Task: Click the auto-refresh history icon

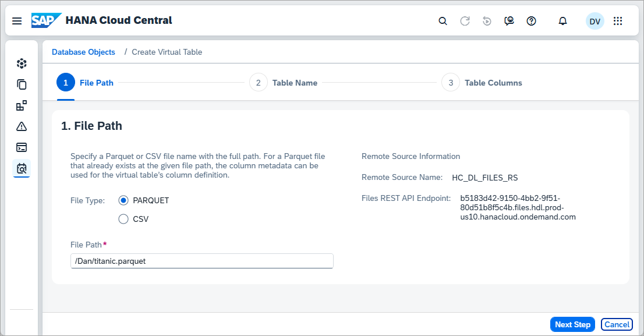Action: click(487, 21)
